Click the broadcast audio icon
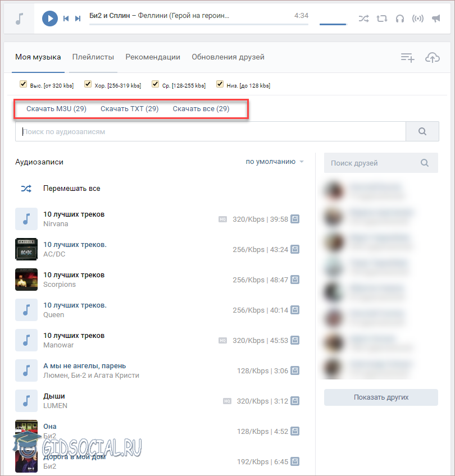 point(417,19)
